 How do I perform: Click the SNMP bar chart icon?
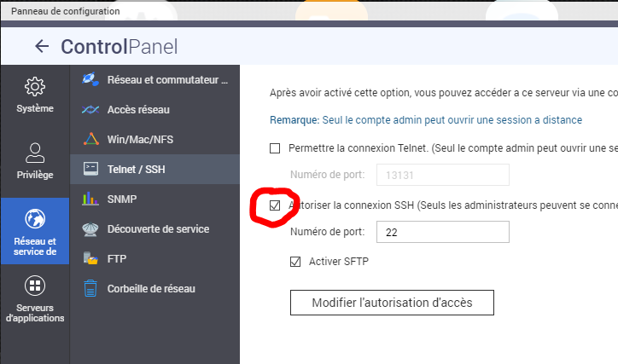click(x=90, y=199)
